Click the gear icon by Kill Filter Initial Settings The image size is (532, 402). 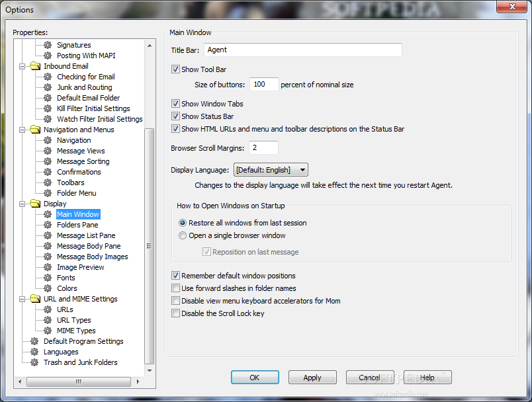coord(48,108)
